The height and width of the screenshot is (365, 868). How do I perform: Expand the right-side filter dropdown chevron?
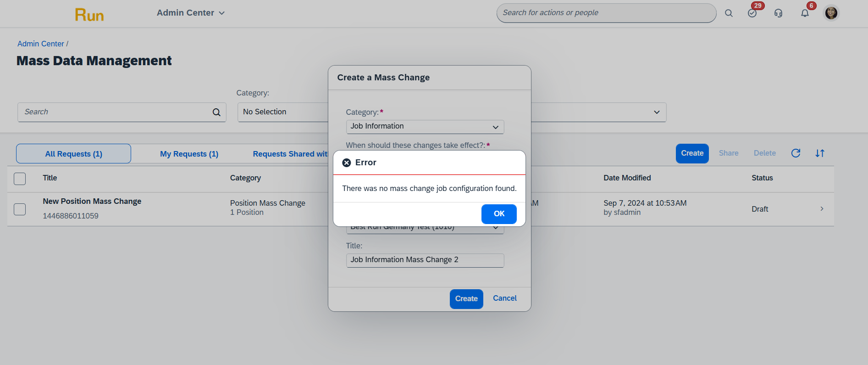point(657,112)
